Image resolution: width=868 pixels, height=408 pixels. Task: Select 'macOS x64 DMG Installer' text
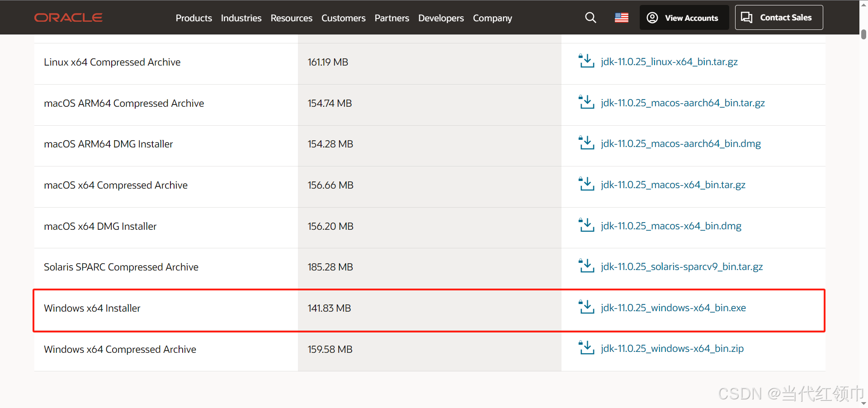tap(100, 226)
